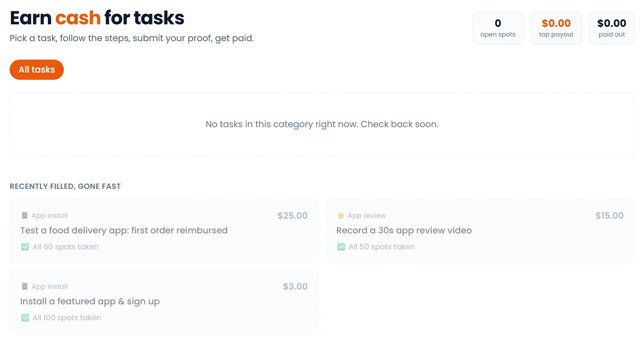Click green checkmark next to All 100 spots taken

pos(25,318)
